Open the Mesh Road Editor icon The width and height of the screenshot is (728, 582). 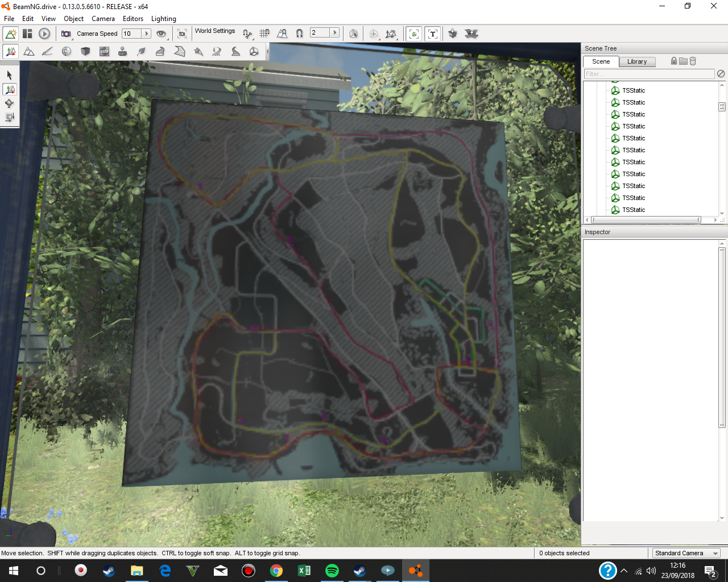coord(160,51)
